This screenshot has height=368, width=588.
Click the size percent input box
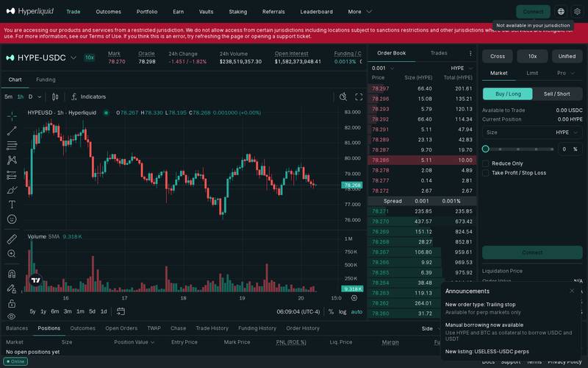[x=570, y=149]
